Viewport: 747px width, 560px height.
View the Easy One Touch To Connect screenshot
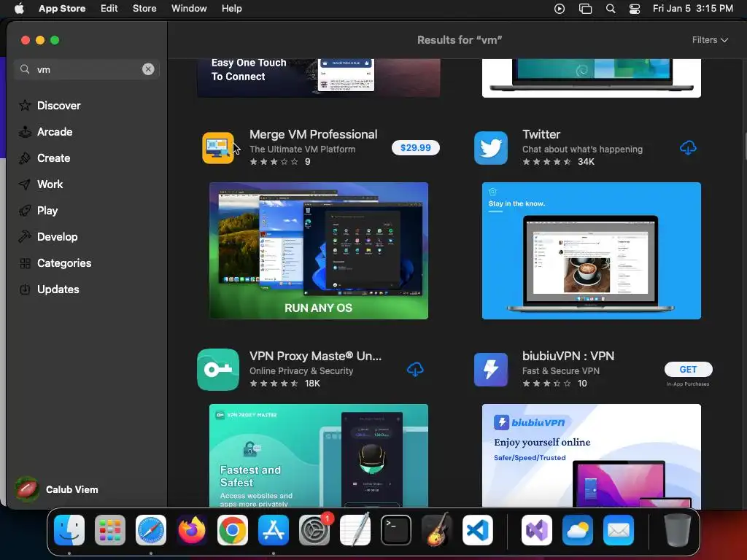pyautogui.click(x=319, y=78)
